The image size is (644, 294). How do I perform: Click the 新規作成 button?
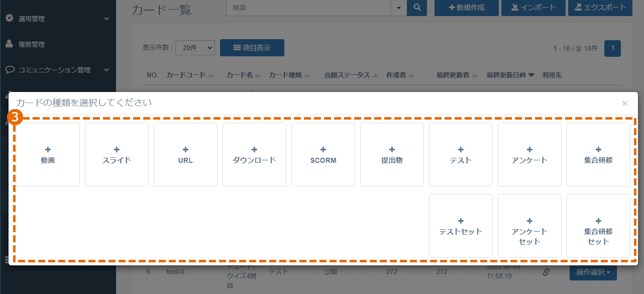(467, 8)
